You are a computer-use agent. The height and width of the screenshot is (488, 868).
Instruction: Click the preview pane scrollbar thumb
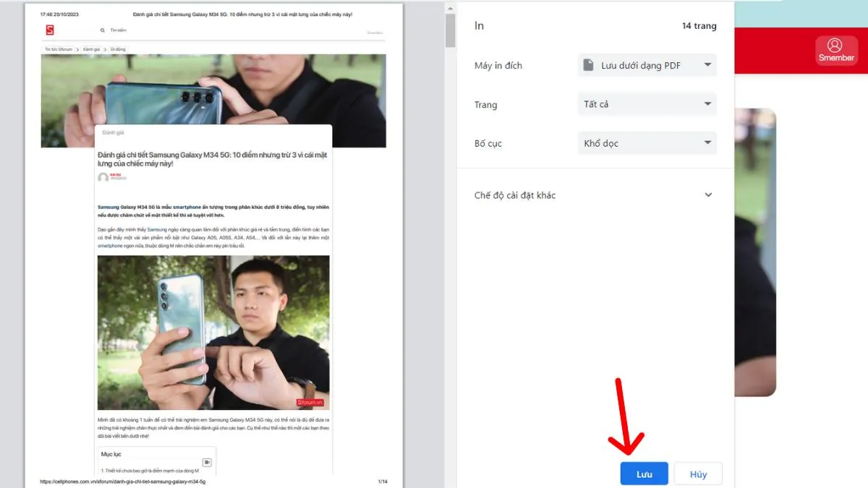pos(450,31)
